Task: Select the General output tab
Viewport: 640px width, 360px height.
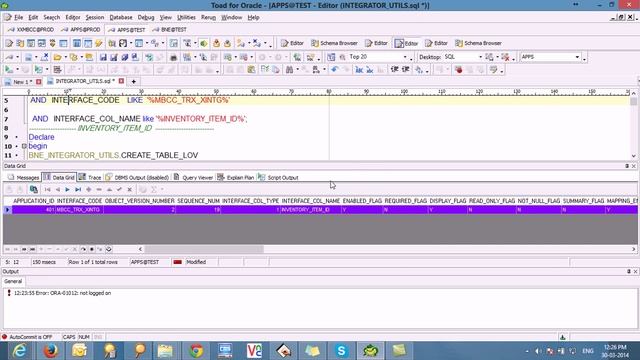Action: 13,281
